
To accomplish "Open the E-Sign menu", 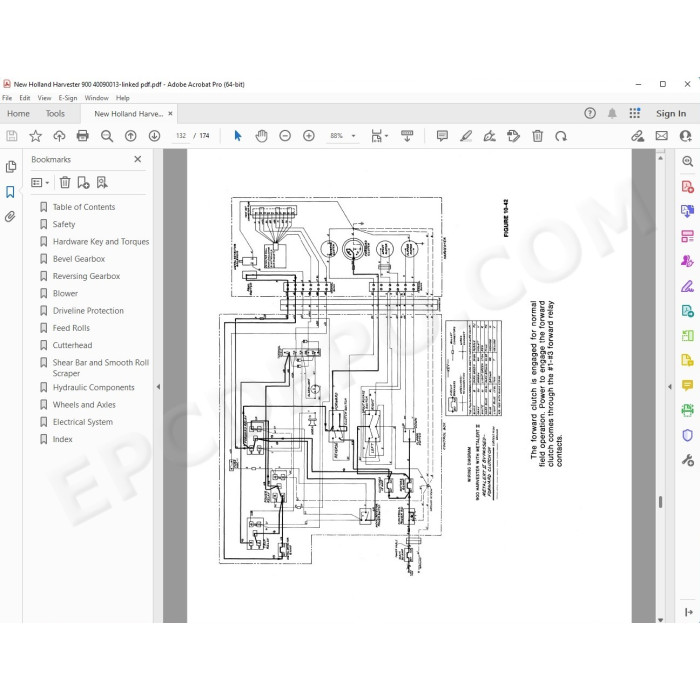I will coord(67,98).
